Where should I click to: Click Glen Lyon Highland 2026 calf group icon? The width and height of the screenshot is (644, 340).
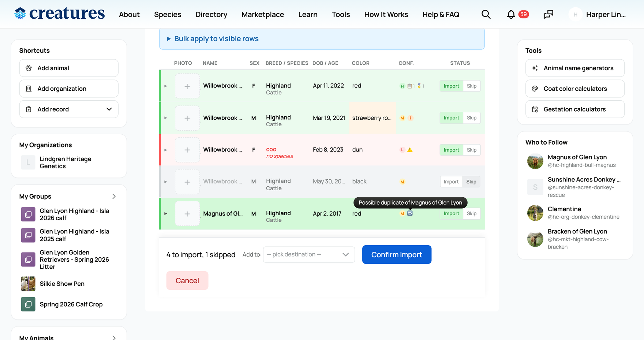[28, 214]
